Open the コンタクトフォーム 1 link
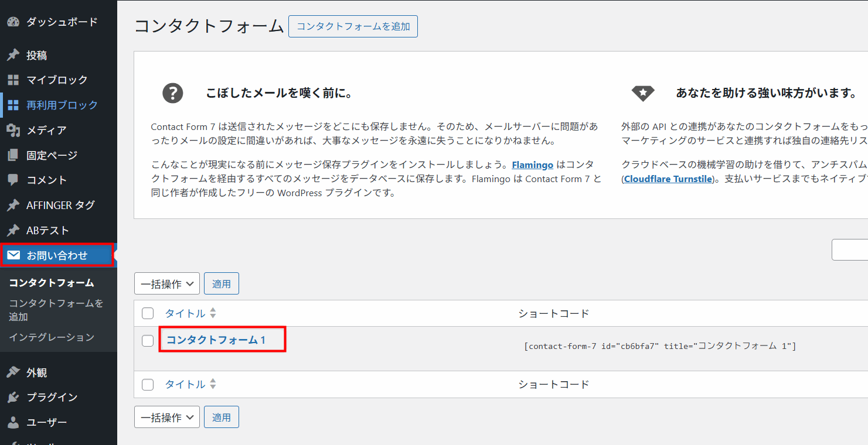 (216, 340)
